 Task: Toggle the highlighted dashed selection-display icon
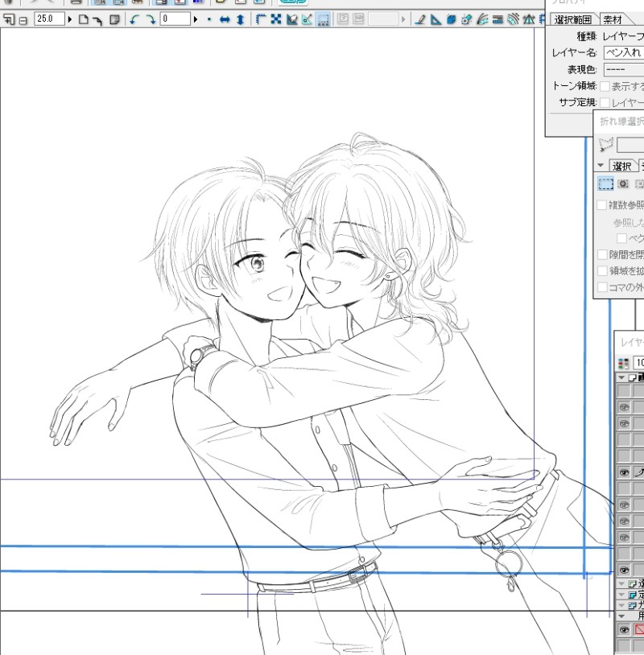click(323, 19)
